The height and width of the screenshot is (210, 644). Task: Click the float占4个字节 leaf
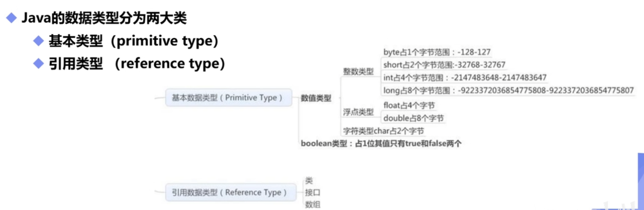(409, 106)
